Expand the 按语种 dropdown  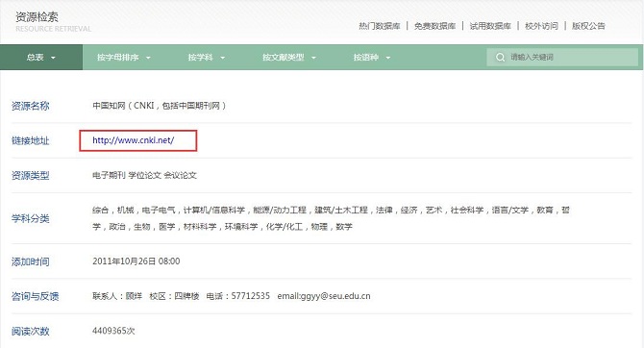coord(372,58)
